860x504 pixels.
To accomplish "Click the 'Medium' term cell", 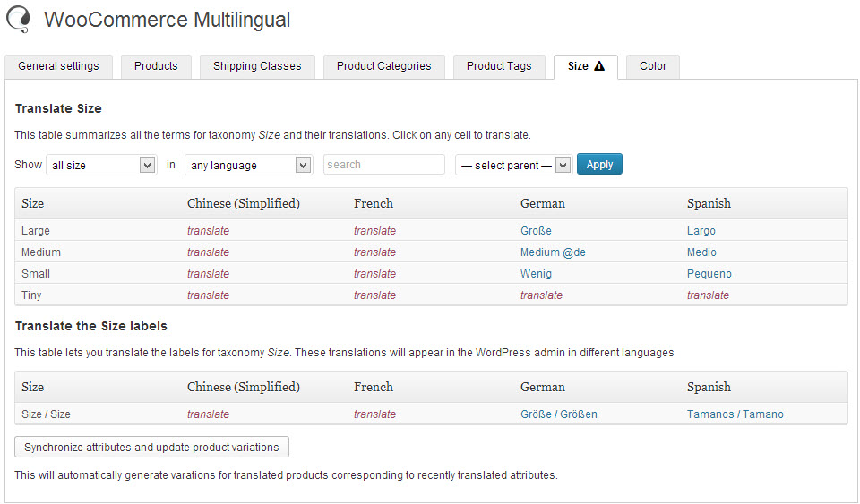I will (x=41, y=252).
